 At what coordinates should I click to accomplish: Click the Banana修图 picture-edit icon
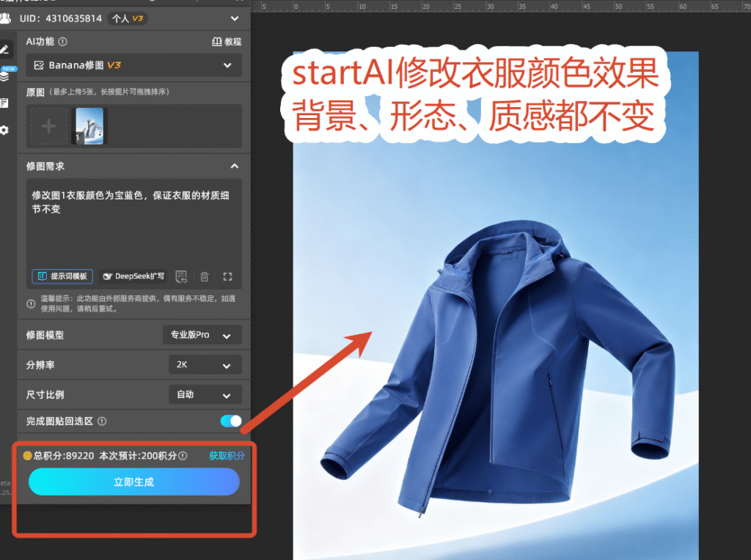point(39,65)
